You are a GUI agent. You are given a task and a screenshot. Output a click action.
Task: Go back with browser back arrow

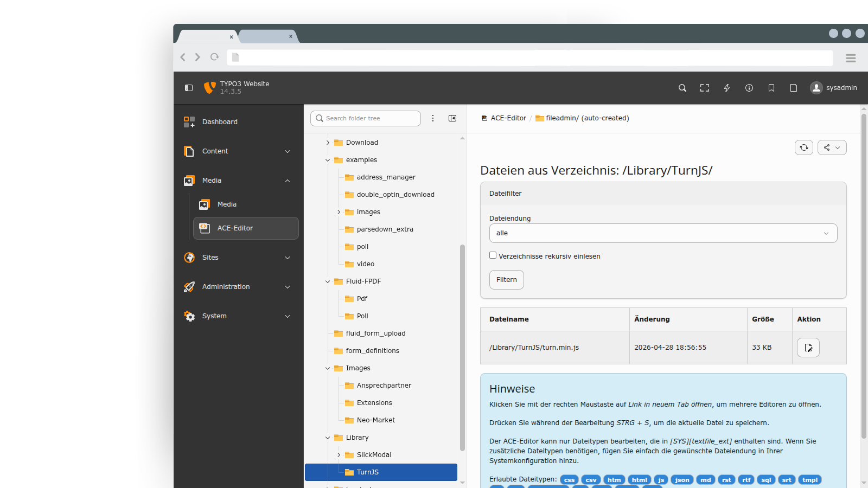click(x=183, y=57)
